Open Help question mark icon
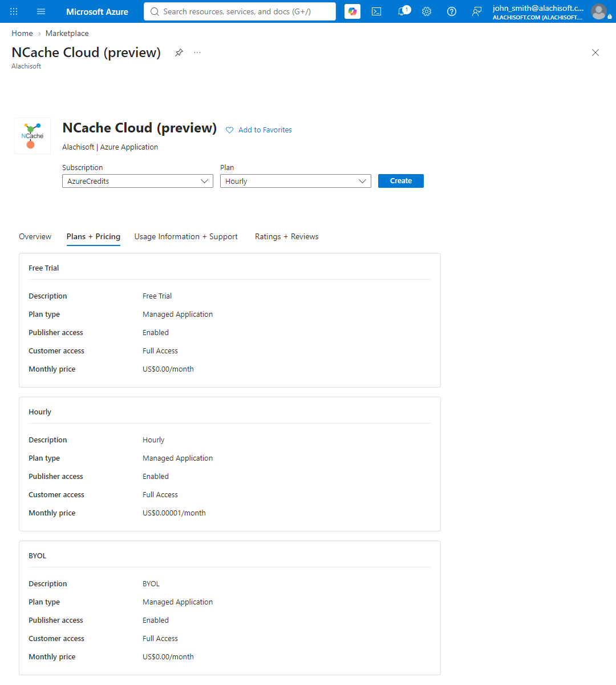Screen dimensions: 616x685 pyautogui.click(x=452, y=11)
